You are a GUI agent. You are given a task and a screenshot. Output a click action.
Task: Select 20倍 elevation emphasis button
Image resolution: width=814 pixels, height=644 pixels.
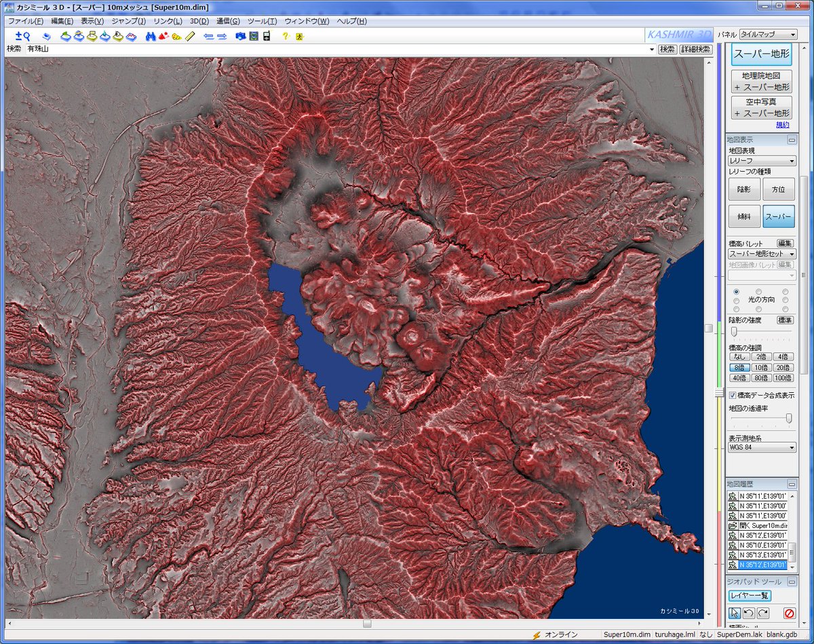point(783,367)
